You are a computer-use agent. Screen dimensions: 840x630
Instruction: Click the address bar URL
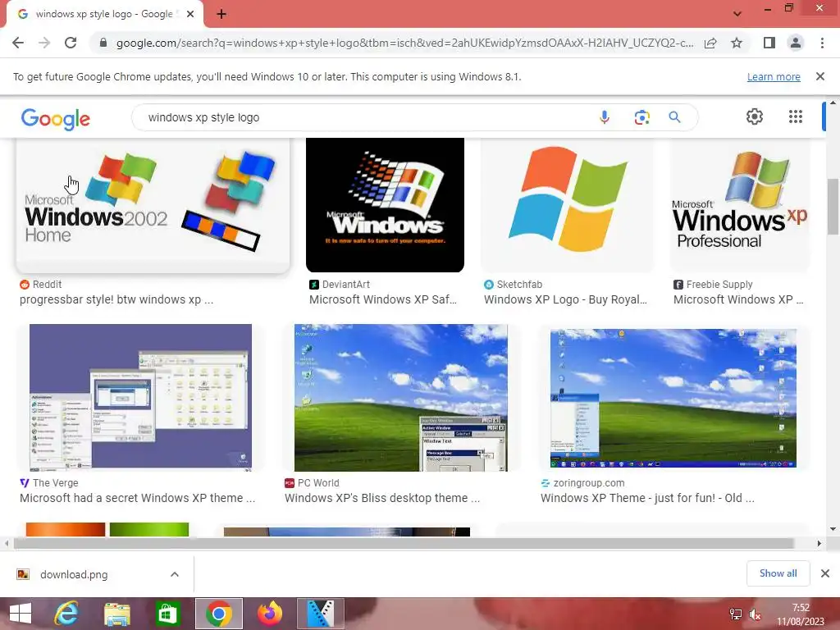(x=404, y=43)
